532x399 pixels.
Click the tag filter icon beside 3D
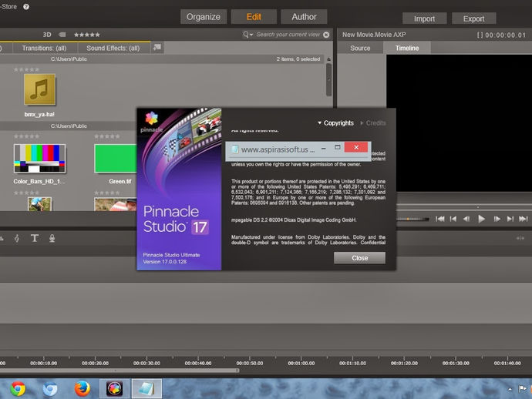point(62,35)
